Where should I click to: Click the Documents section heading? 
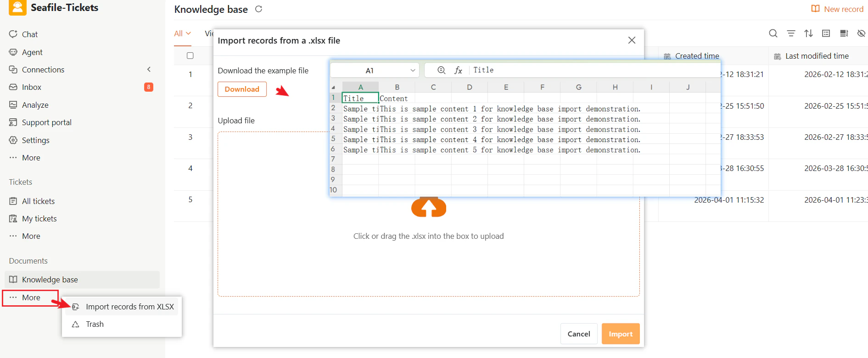click(28, 261)
